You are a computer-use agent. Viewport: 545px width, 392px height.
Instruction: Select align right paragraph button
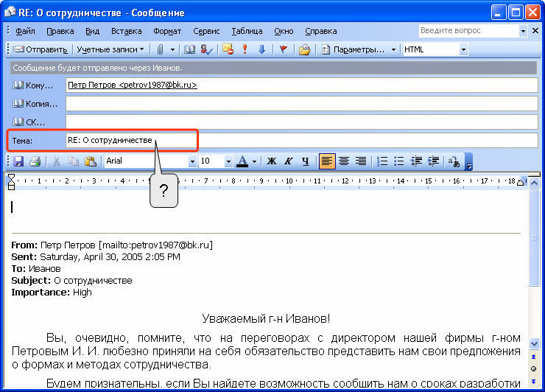(x=361, y=161)
